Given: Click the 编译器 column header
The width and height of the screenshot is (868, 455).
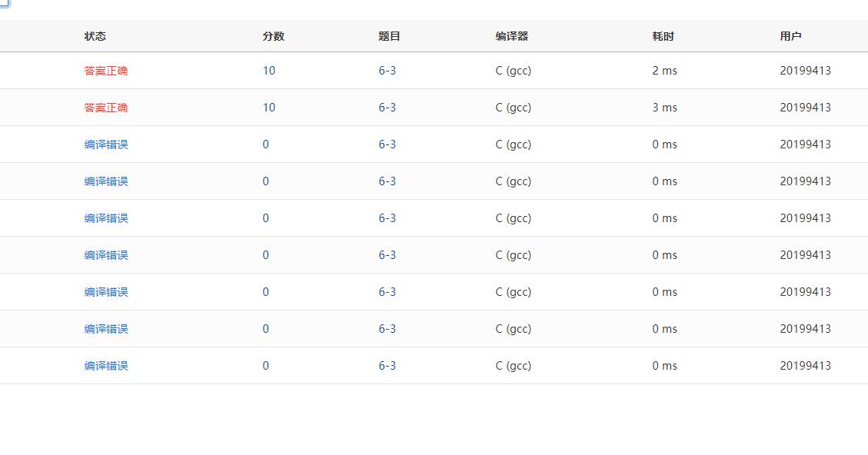Looking at the screenshot, I should click(x=512, y=36).
